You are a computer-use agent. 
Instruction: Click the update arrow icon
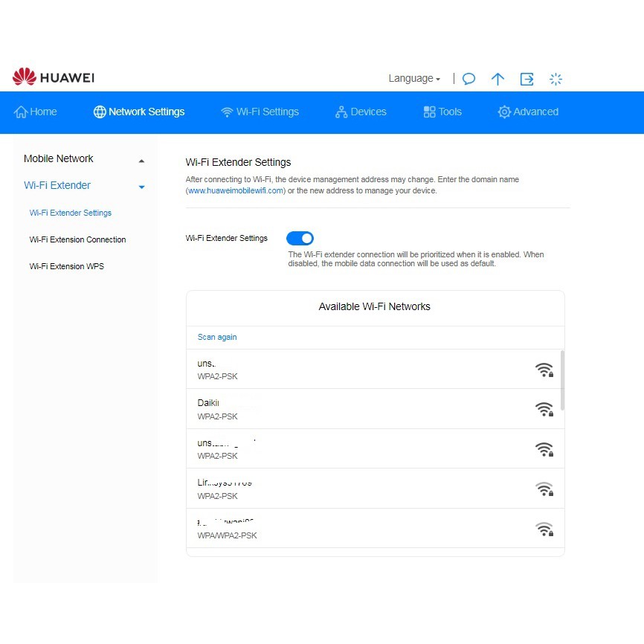498,79
